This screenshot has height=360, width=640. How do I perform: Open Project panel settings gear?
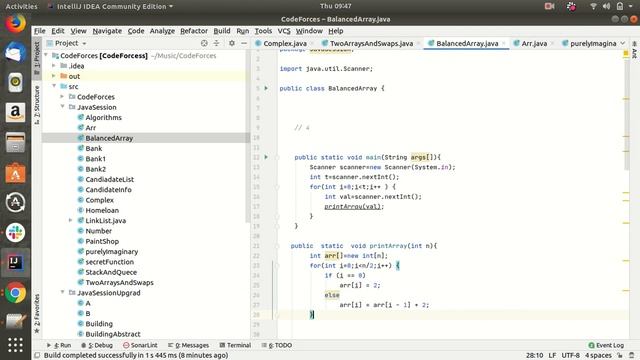tap(232, 43)
